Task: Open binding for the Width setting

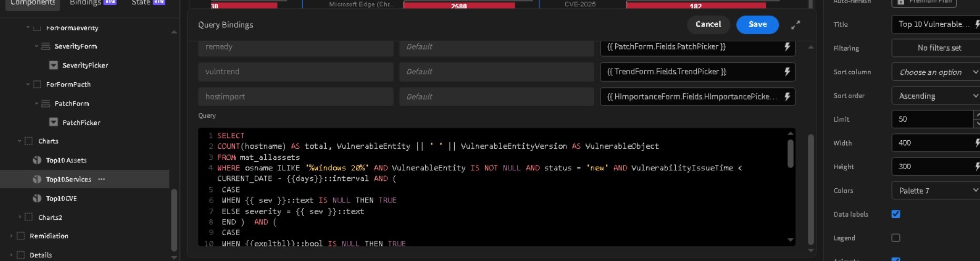Action: (x=977, y=143)
